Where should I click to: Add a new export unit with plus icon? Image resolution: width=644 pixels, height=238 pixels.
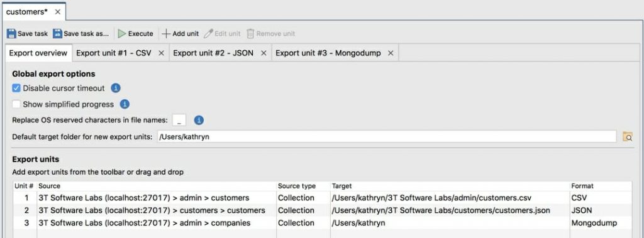point(166,34)
